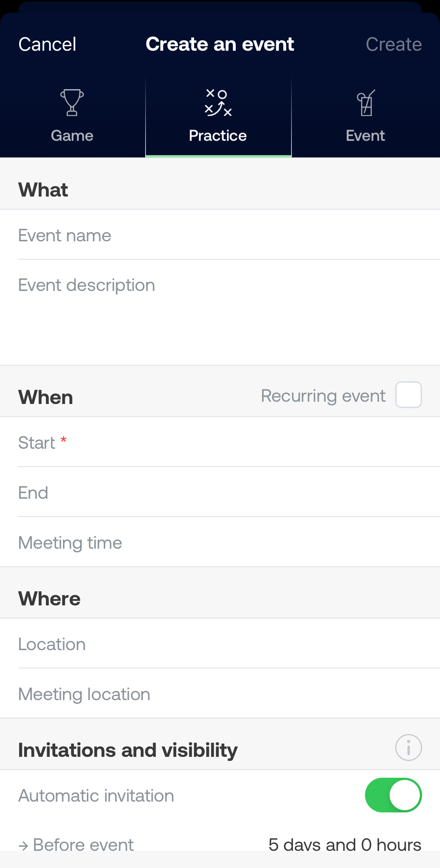Image resolution: width=440 pixels, height=868 pixels.
Task: Select the Practice tactics icon
Action: coord(218,103)
